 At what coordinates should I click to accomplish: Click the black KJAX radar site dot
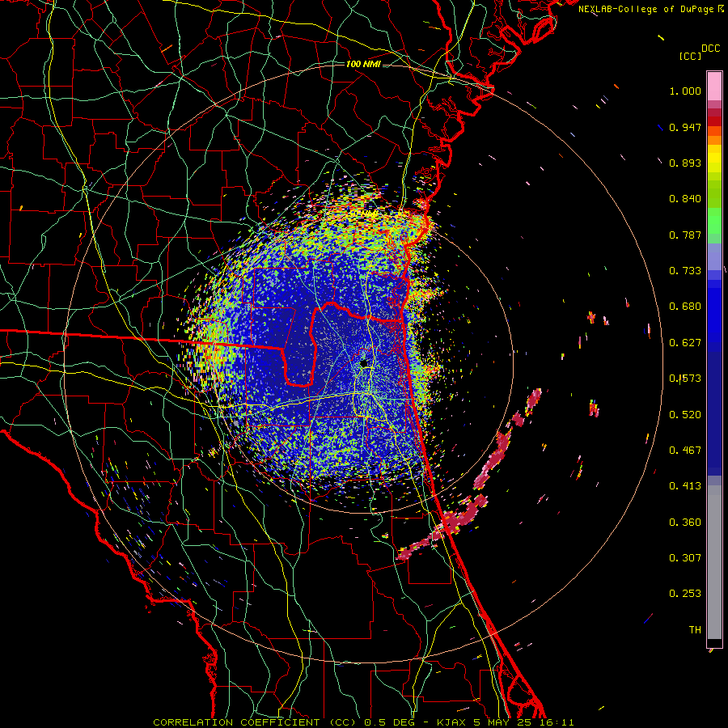coord(365,363)
